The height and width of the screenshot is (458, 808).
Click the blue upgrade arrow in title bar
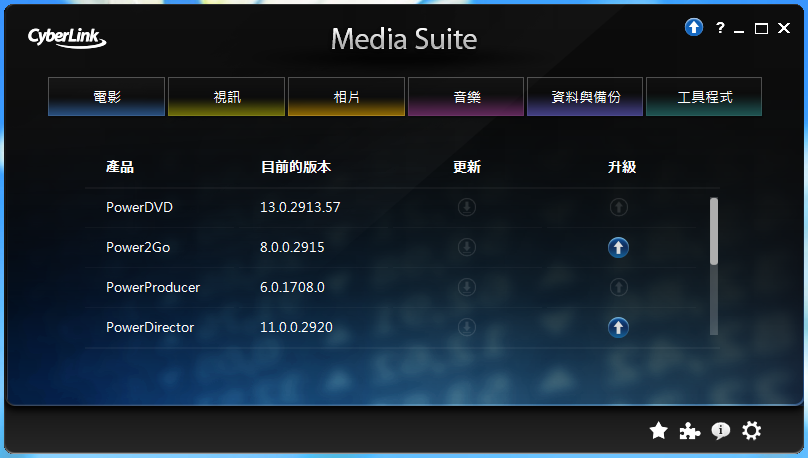pyautogui.click(x=694, y=27)
